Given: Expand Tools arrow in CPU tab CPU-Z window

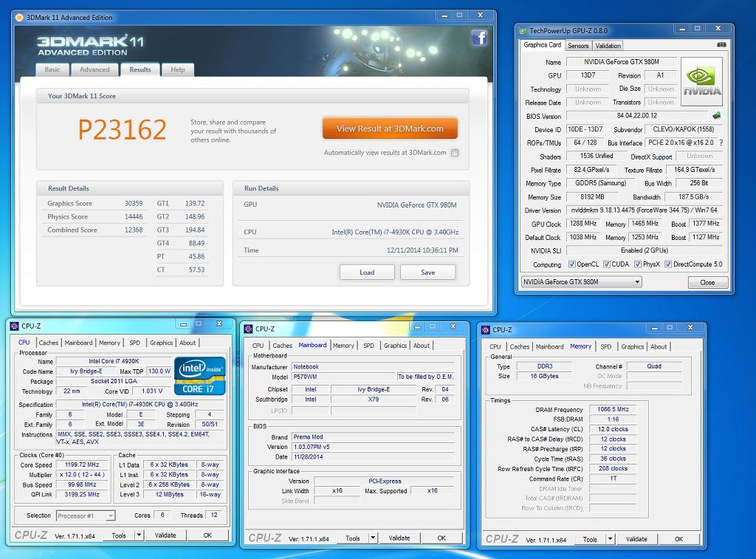Looking at the screenshot, I should pyautogui.click(x=139, y=535).
